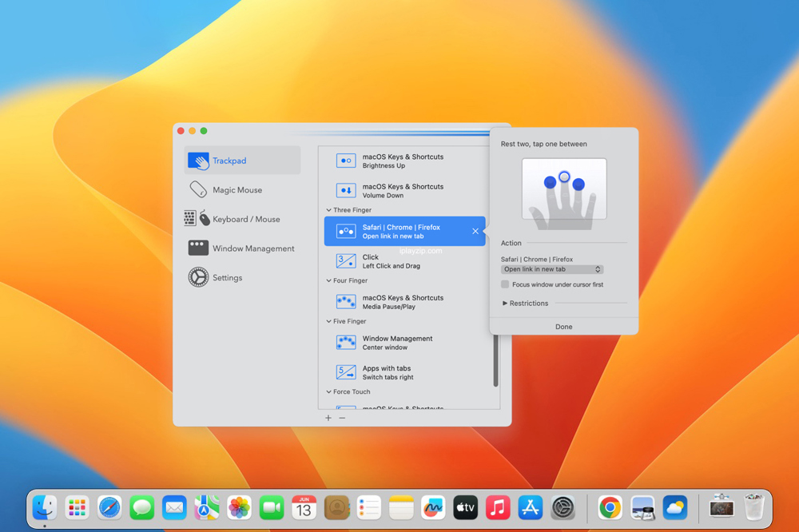Enable Focus window under cursor first
Image resolution: width=799 pixels, height=532 pixels.
pos(505,284)
